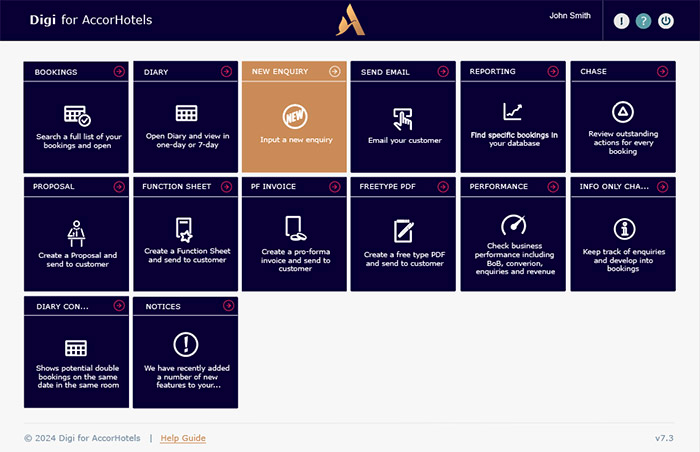Log out using the power icon
The height and width of the screenshot is (452, 700).
[666, 21]
